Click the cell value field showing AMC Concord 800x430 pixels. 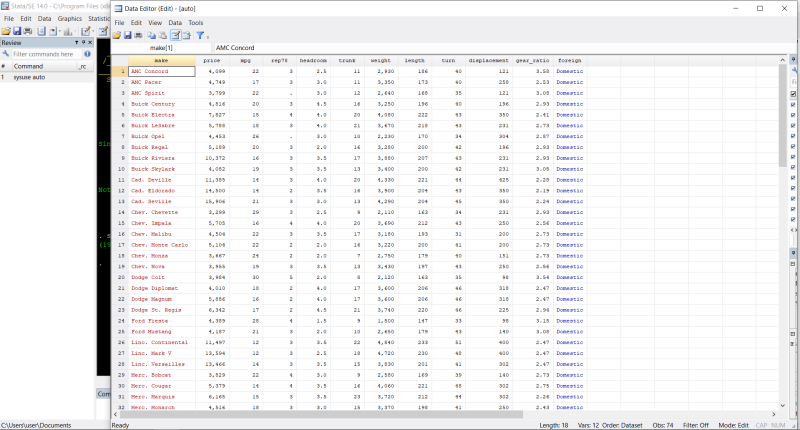coord(502,47)
